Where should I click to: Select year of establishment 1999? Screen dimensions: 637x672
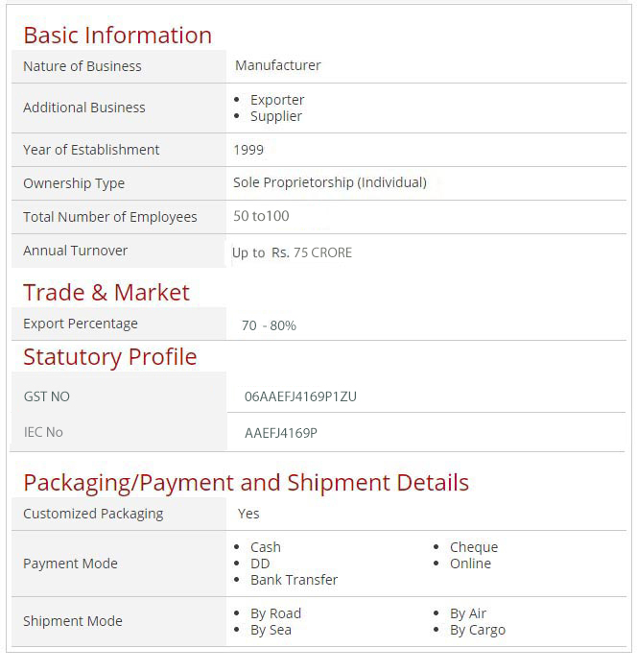coord(248,150)
